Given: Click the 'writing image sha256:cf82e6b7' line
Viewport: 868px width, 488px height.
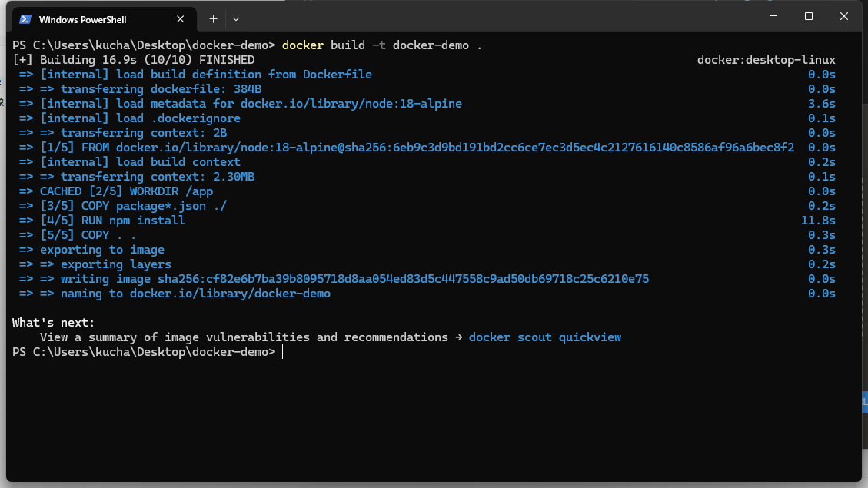Looking at the screenshot, I should (334, 279).
